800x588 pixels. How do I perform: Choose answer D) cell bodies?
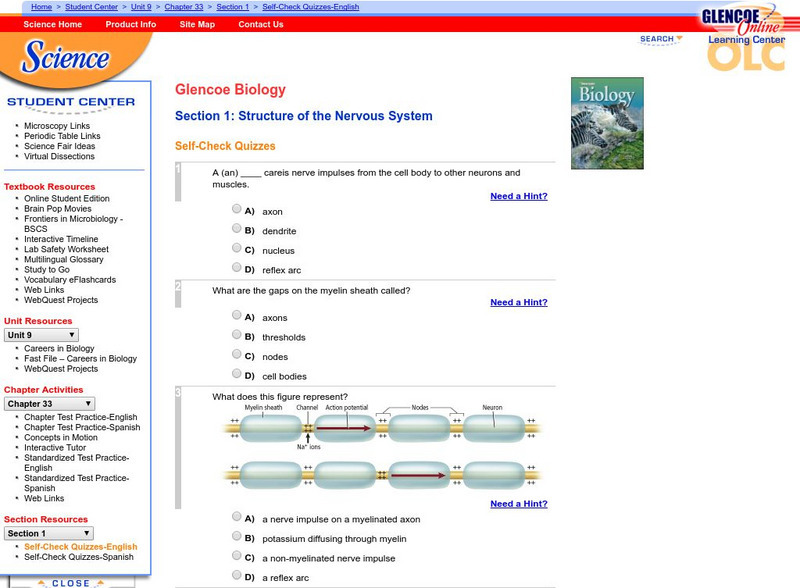click(x=237, y=373)
